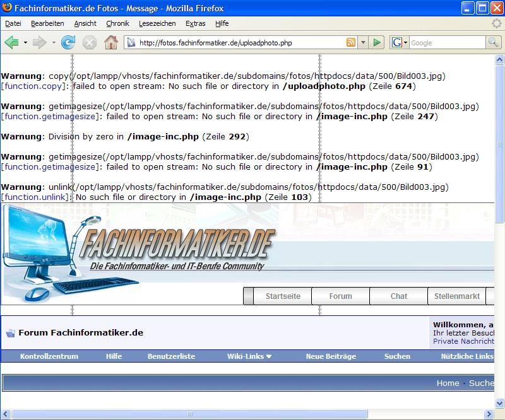
Task: Click the vertical scrollbar up arrow
Action: click(499, 59)
